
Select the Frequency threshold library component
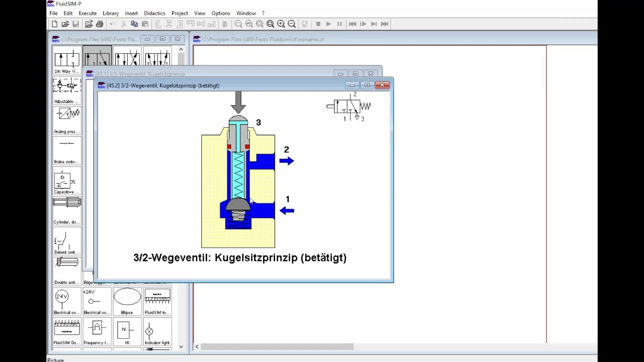pos(97,331)
